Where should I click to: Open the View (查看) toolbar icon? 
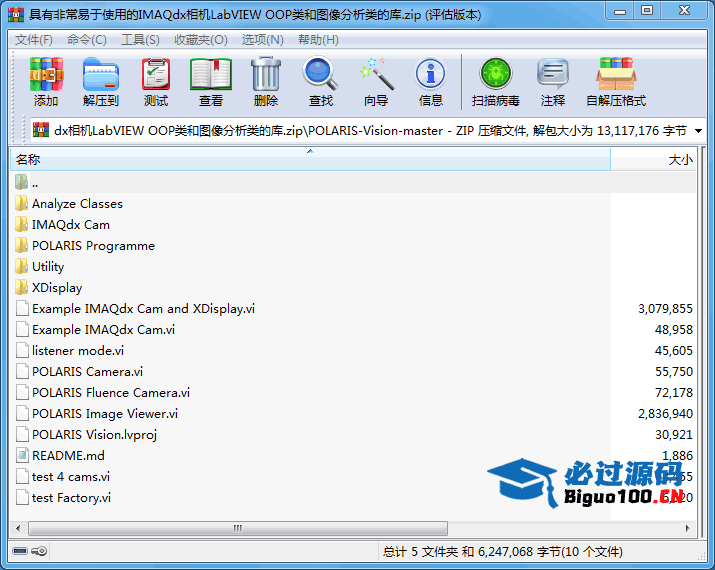pyautogui.click(x=211, y=81)
